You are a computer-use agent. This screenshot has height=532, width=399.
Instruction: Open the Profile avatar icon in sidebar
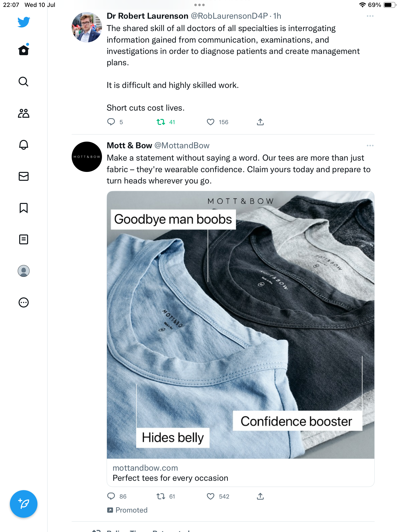click(x=24, y=271)
